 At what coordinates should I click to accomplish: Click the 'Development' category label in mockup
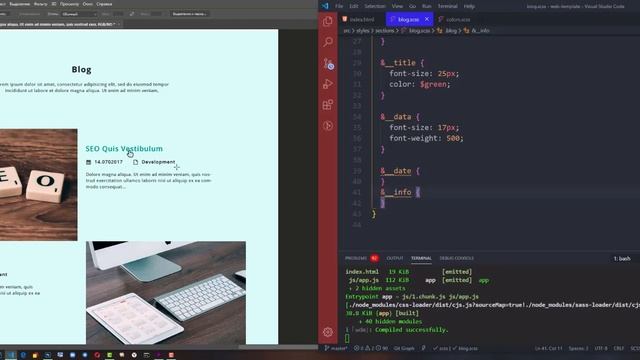point(158,162)
